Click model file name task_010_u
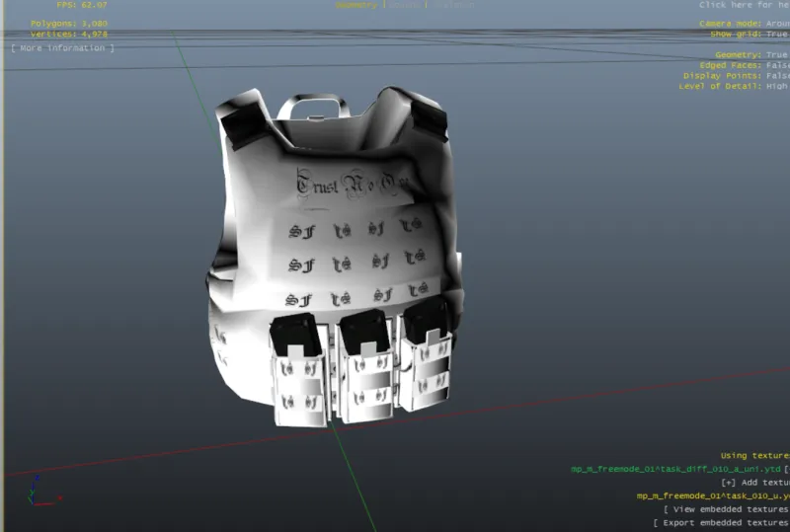The width and height of the screenshot is (790, 532). [x=713, y=496]
